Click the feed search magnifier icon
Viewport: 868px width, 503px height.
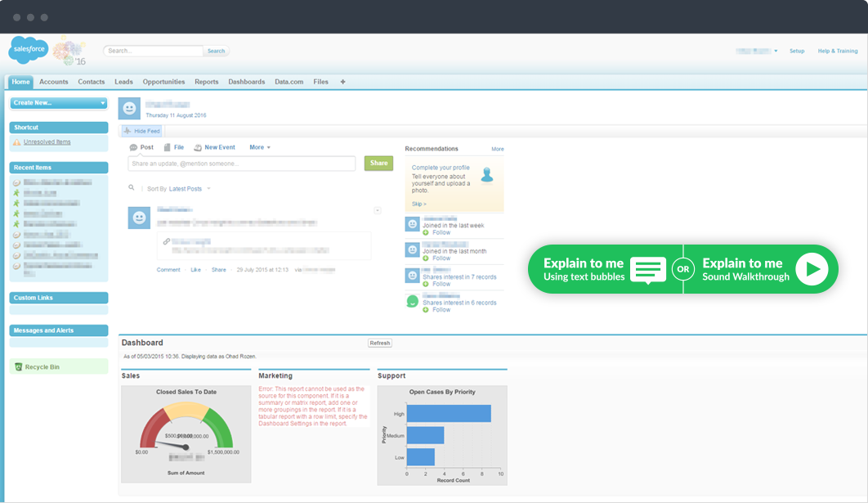(x=132, y=188)
